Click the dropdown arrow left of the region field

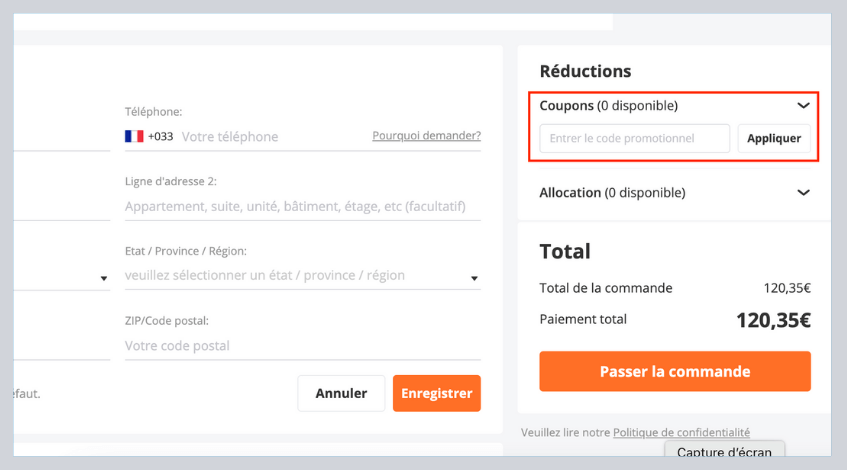[x=104, y=278]
